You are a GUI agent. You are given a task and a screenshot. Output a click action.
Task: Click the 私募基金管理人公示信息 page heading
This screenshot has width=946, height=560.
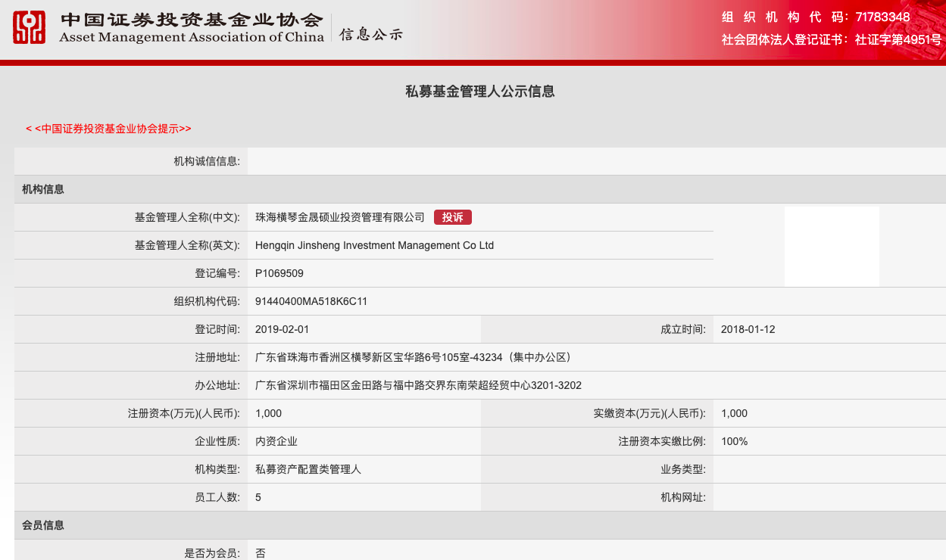pyautogui.click(x=480, y=92)
